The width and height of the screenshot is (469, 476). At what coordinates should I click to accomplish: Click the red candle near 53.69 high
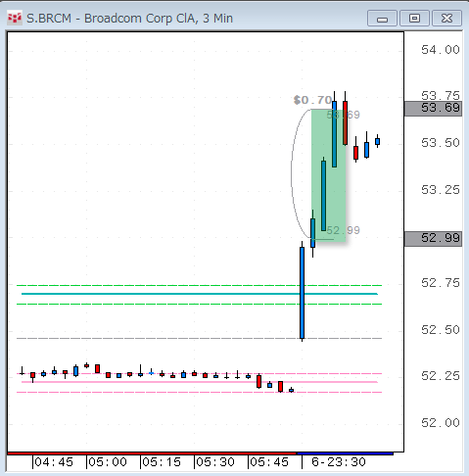pyautogui.click(x=345, y=122)
